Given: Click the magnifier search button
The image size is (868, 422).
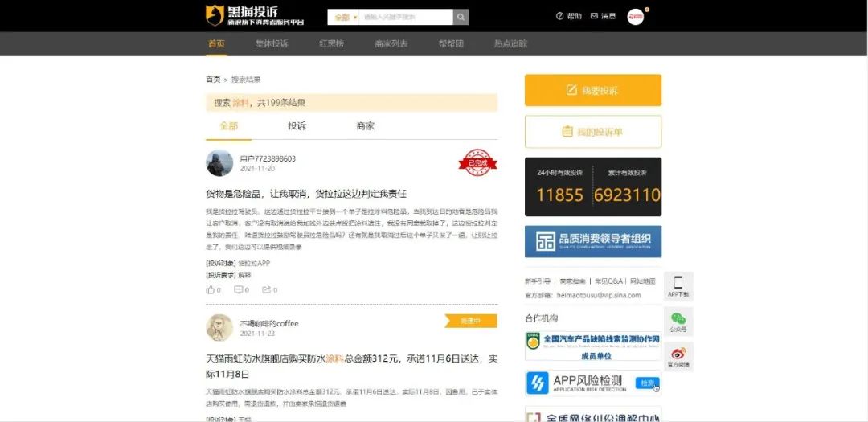Looking at the screenshot, I should point(461,17).
